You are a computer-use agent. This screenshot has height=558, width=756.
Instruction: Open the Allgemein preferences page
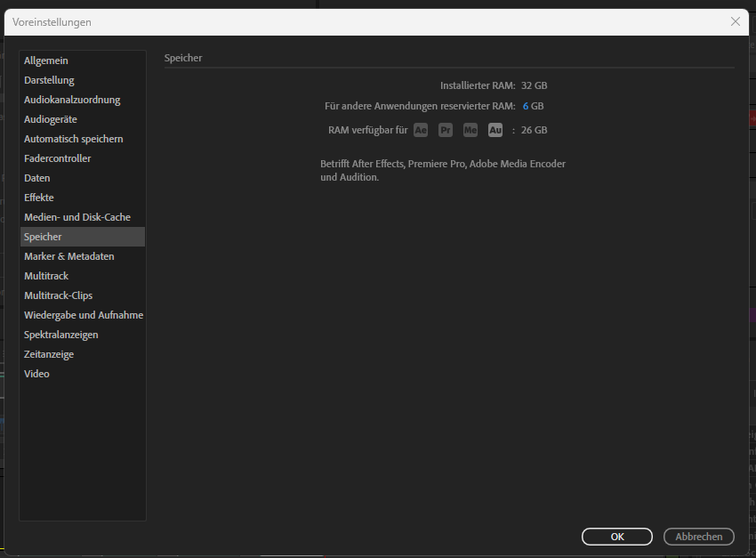(46, 60)
